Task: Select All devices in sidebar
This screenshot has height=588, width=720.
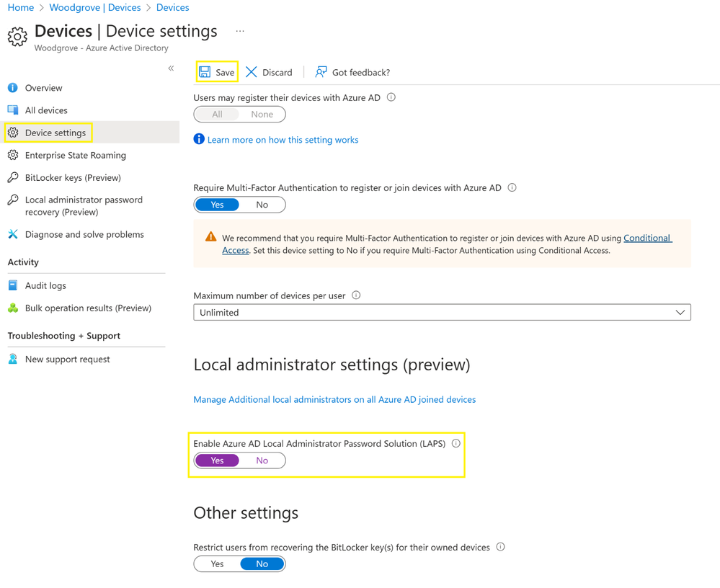Action: point(46,110)
